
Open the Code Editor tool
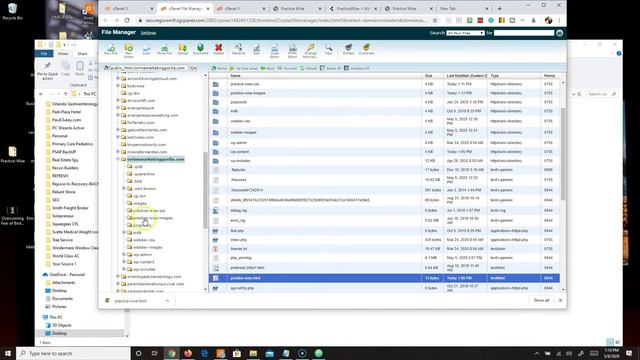coord(275,51)
